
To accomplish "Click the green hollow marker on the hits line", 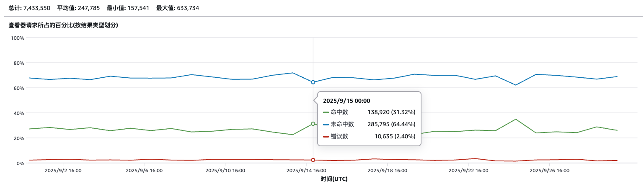I will click(313, 124).
